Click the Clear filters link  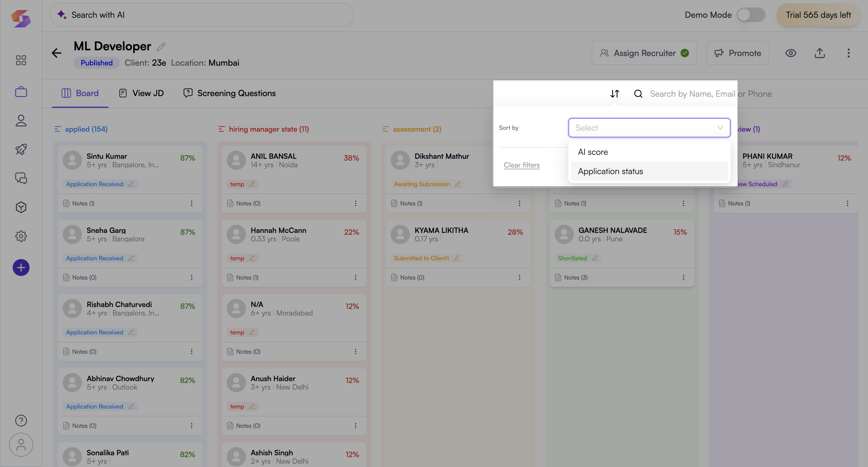pyautogui.click(x=522, y=165)
